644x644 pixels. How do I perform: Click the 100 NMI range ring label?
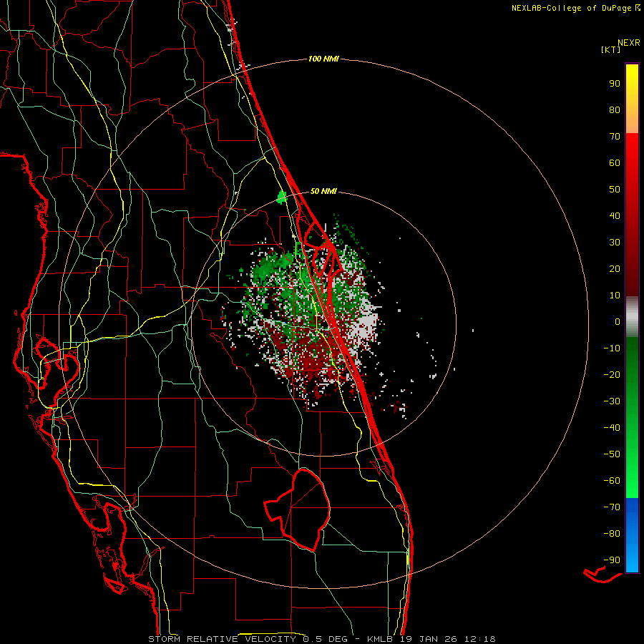pyautogui.click(x=323, y=59)
